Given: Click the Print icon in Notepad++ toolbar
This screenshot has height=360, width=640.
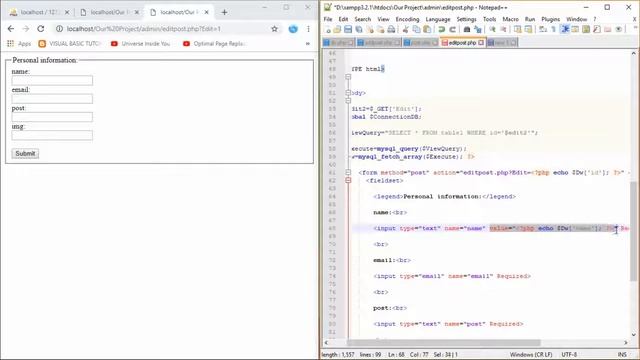Looking at the screenshot, I should click(x=391, y=29).
